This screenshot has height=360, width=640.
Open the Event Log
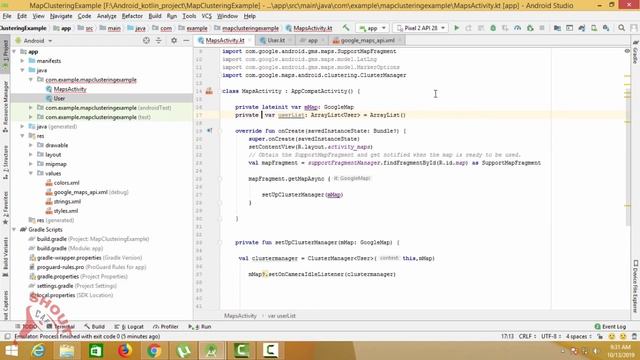(610, 327)
